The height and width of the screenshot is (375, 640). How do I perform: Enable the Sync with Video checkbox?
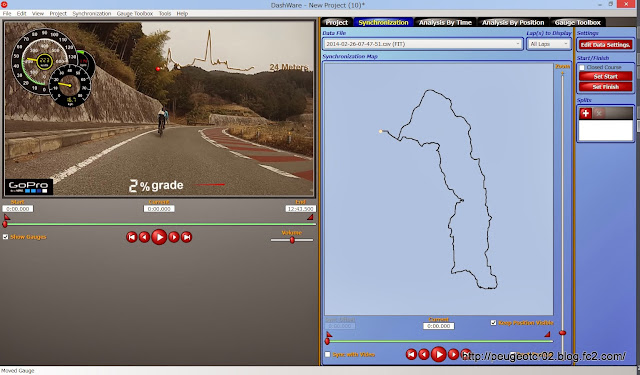click(327, 354)
